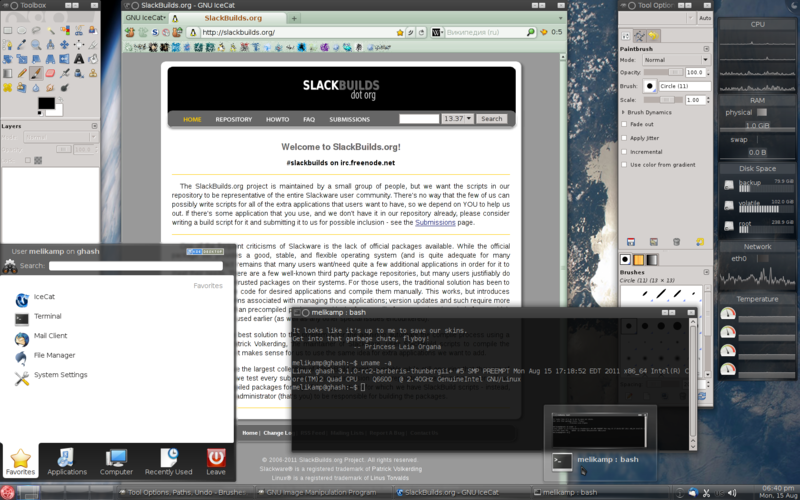Toggle the Incremental checkbox
The width and height of the screenshot is (800, 500).
pos(624,152)
